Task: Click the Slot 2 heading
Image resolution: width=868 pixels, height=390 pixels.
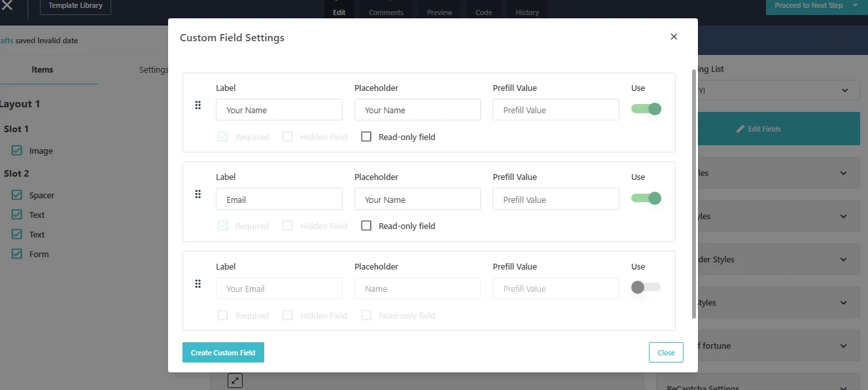Action: pyautogui.click(x=16, y=173)
